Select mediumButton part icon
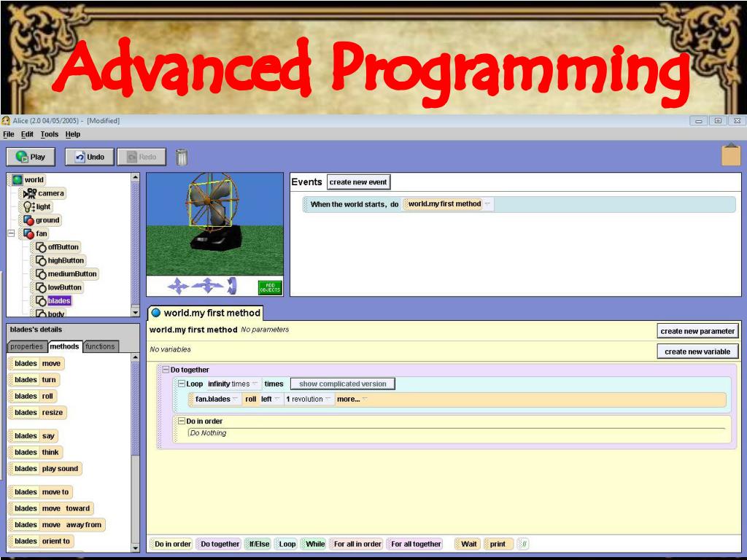 pos(41,274)
